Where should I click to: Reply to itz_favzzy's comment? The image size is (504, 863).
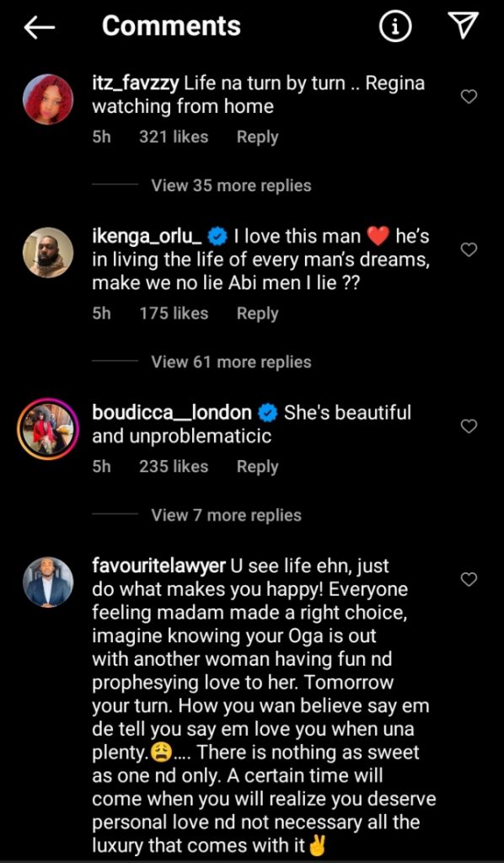[257, 137]
